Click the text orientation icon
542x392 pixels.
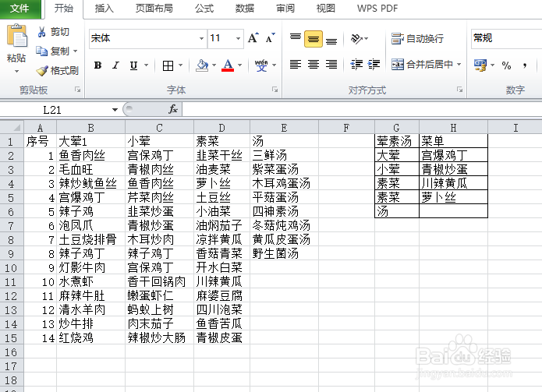click(x=357, y=38)
